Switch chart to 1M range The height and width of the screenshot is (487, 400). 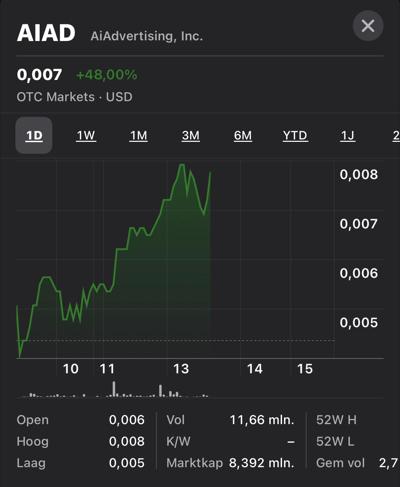pos(138,135)
